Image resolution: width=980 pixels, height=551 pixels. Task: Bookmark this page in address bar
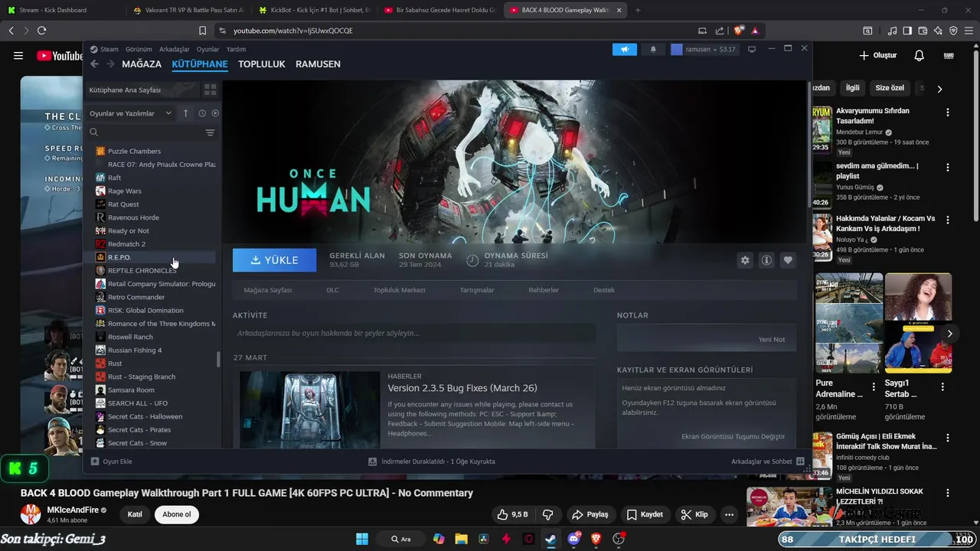click(202, 31)
